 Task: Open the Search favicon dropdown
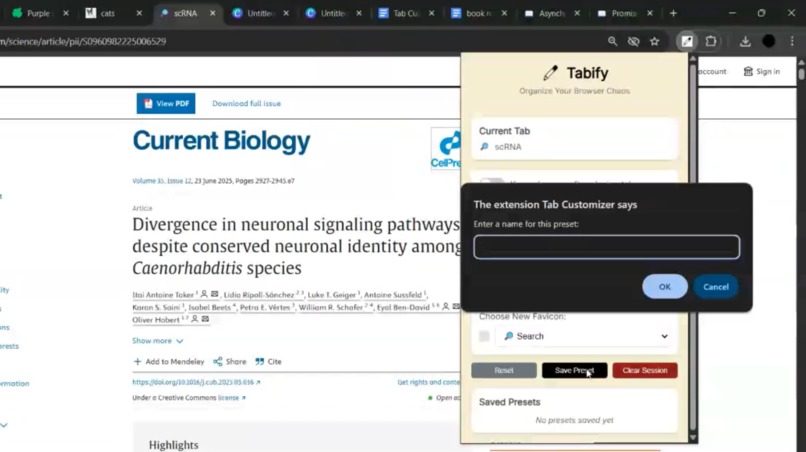585,336
